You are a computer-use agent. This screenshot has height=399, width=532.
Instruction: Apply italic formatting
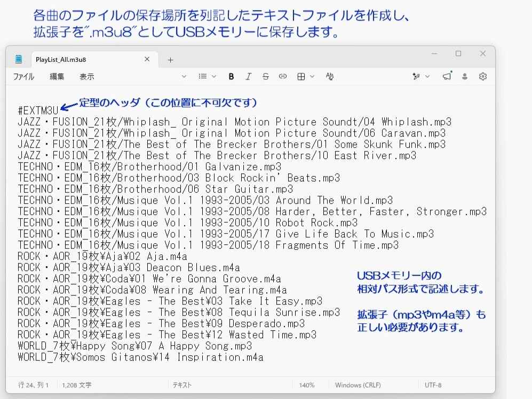point(248,77)
